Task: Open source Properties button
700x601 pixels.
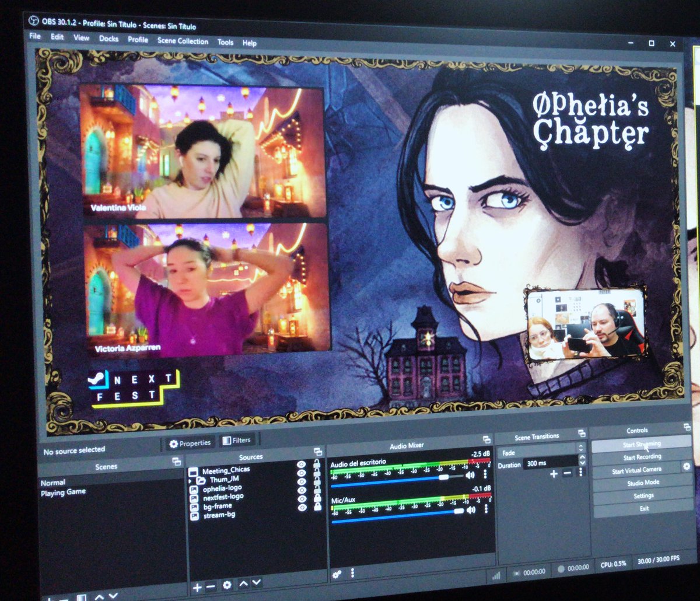Action: 190,443
